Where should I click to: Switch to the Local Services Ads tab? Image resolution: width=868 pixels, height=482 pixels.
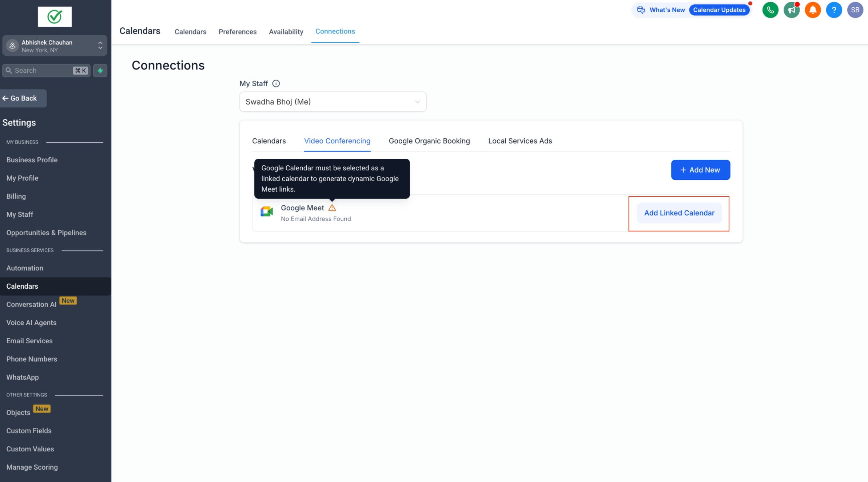(x=520, y=141)
